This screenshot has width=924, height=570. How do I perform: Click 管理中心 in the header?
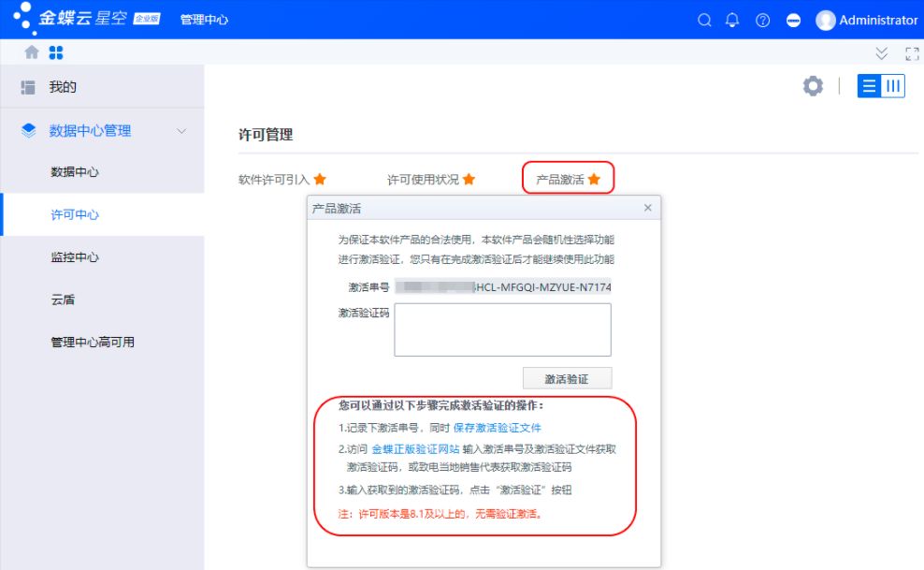[x=204, y=20]
